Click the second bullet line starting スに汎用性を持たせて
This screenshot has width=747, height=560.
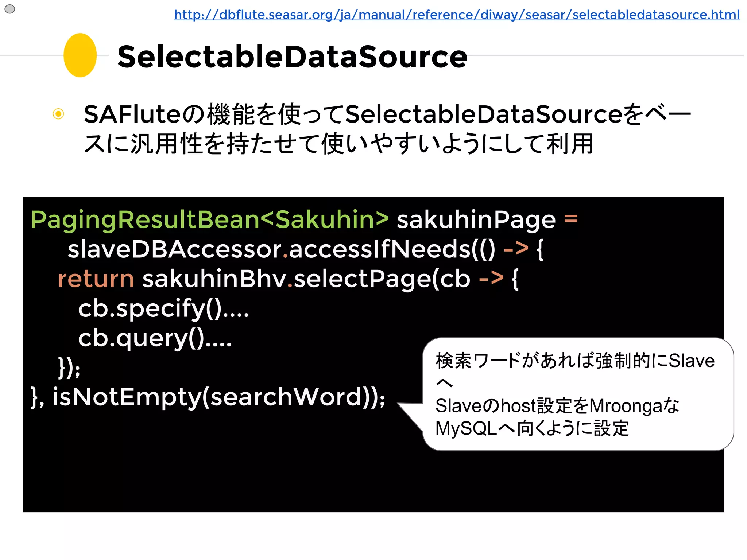point(338,144)
